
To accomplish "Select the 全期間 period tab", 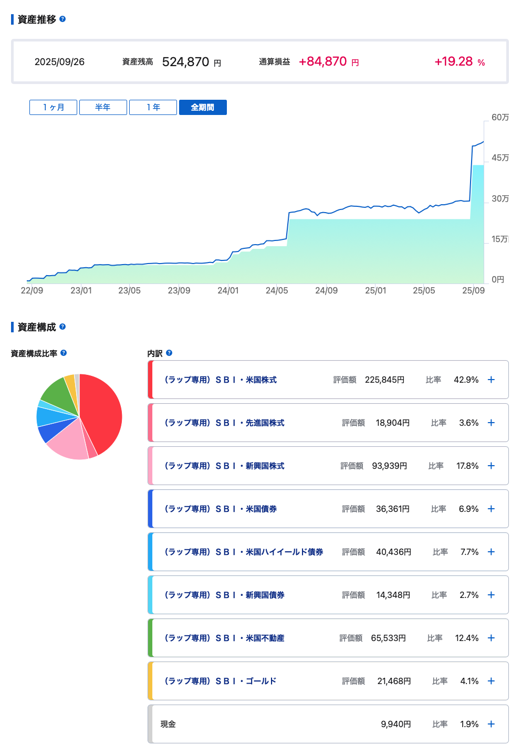I will point(203,107).
